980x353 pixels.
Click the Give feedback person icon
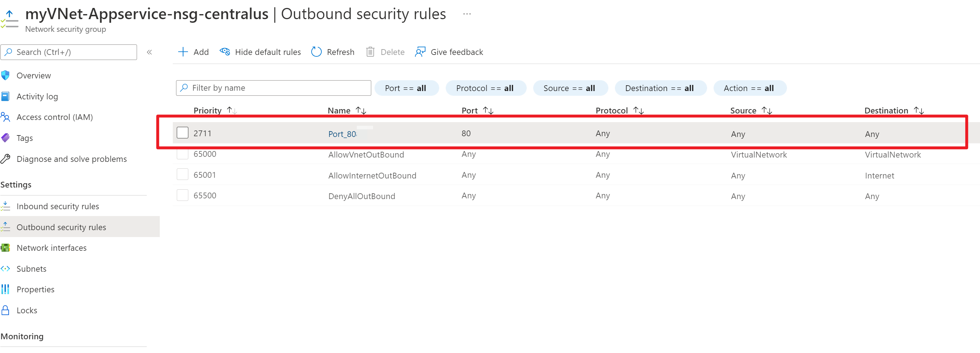coord(420,52)
